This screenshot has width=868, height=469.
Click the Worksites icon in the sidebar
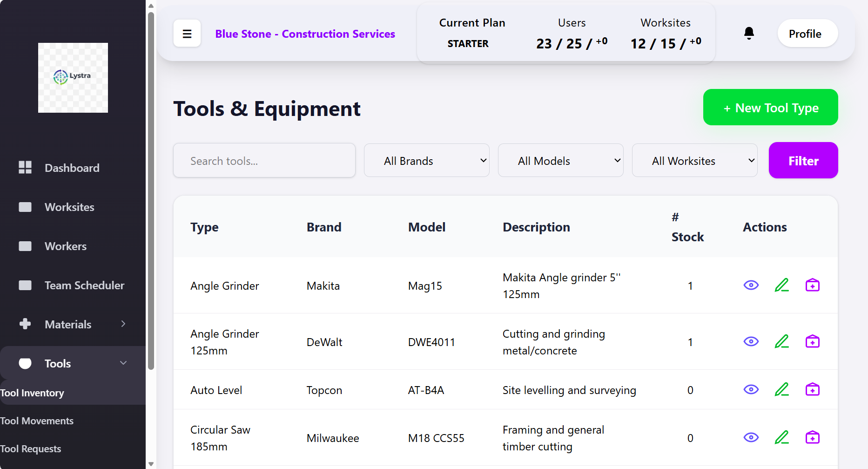[25, 207]
